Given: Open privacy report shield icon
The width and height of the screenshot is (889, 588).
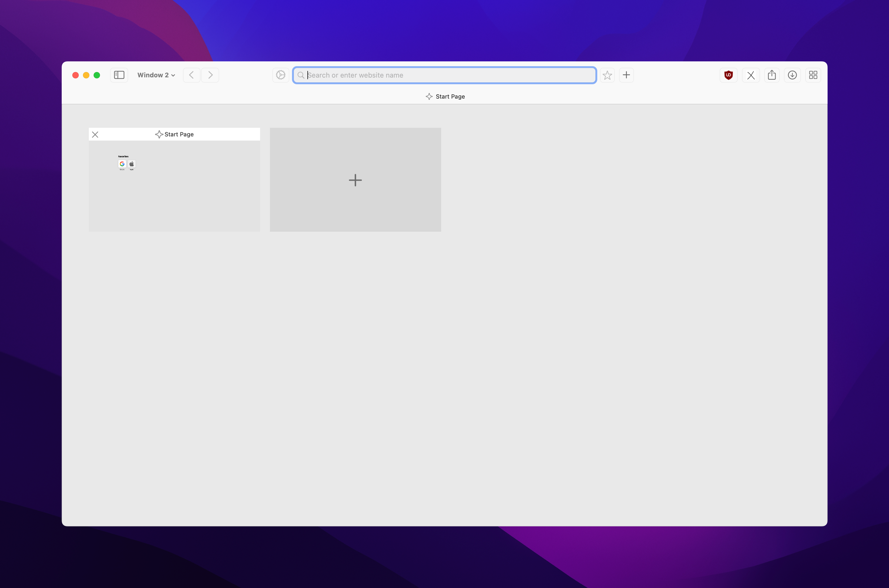Looking at the screenshot, I should [x=280, y=75].
